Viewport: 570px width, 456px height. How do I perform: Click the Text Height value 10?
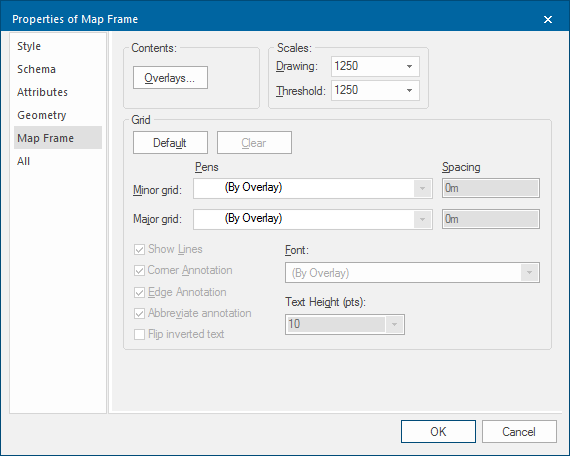[294, 324]
